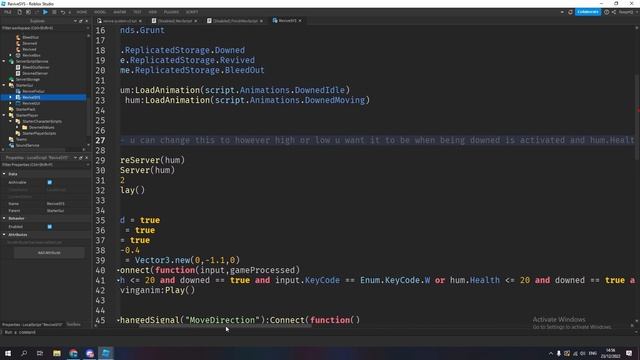Undock the Explorer panel
Image resolution: width=640 pixels, height=360 pixels.
point(81,21)
